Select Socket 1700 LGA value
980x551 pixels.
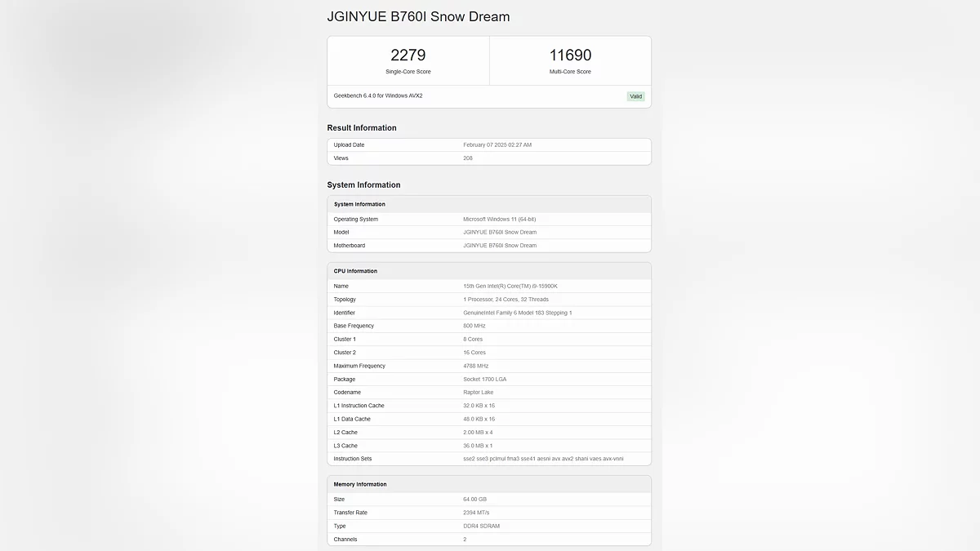coord(486,379)
